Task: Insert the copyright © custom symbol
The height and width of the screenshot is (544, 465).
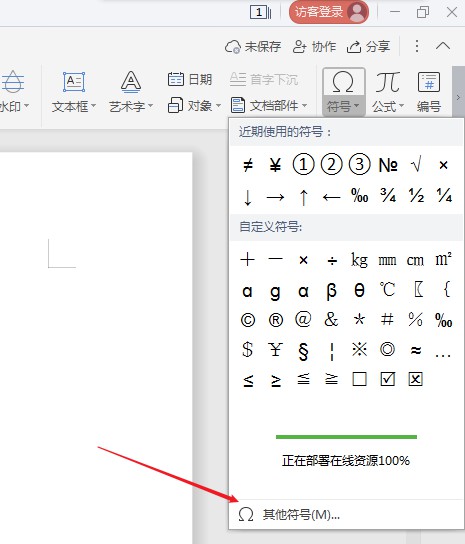Action: [247, 320]
